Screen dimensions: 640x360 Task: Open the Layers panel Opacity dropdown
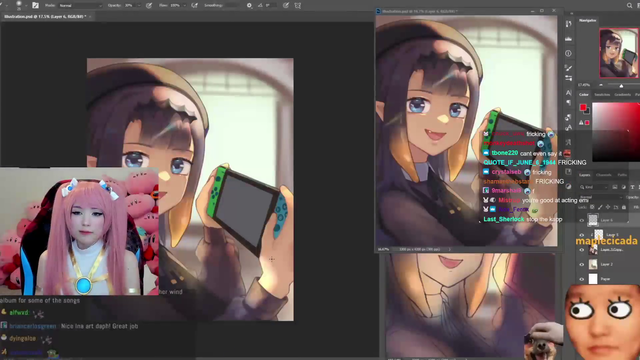(x=632, y=197)
